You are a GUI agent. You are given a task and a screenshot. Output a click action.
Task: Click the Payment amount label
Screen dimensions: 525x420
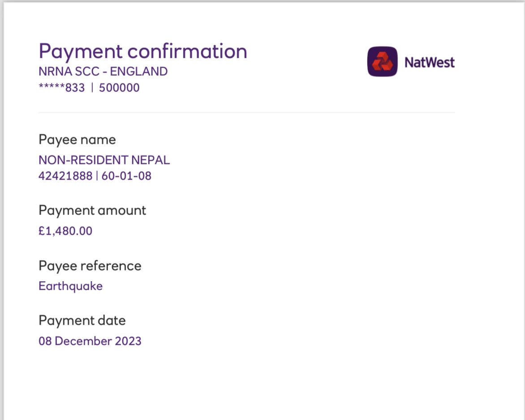coord(92,210)
